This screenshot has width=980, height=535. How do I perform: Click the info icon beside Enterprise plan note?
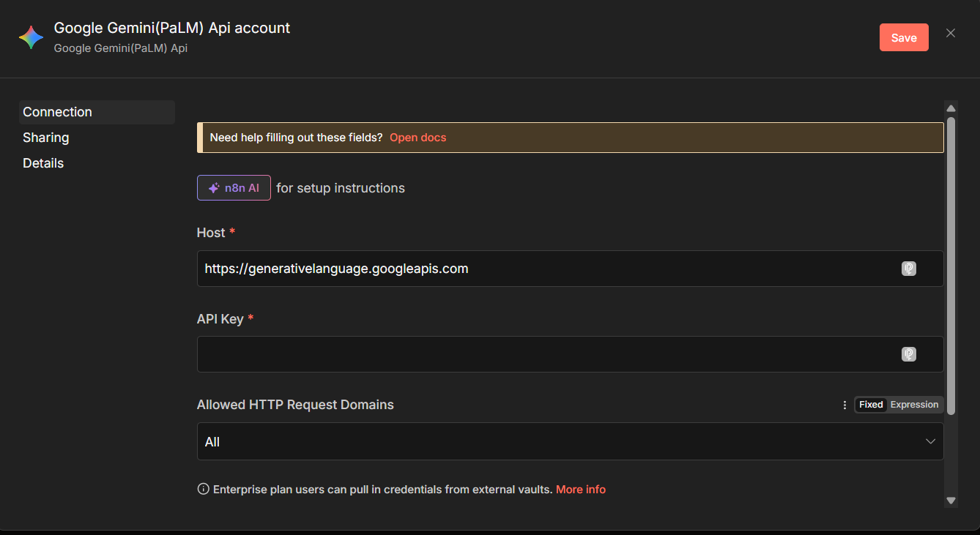click(x=204, y=489)
